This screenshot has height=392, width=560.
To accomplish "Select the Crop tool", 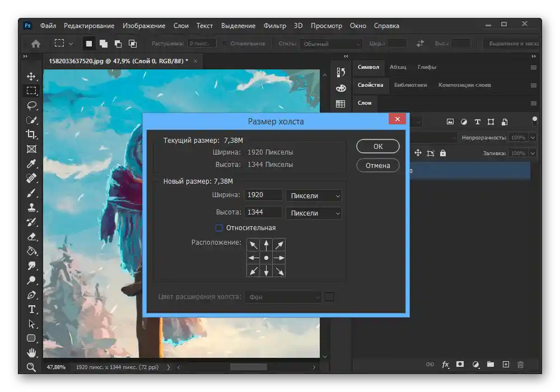I will tap(31, 134).
